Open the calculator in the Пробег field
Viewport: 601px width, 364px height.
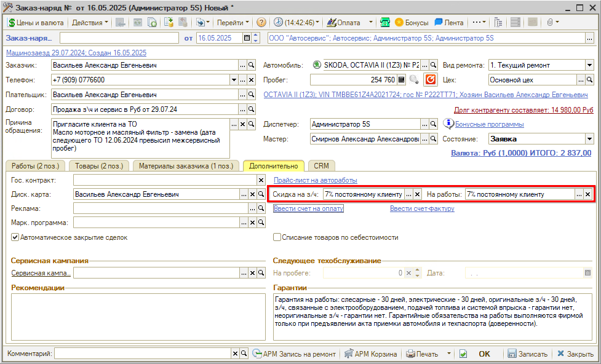pyautogui.click(x=402, y=79)
